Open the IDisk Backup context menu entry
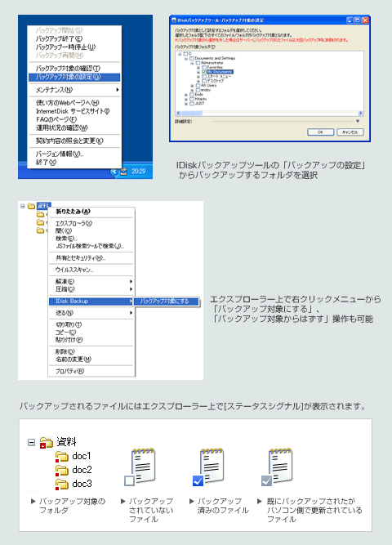 click(91, 301)
